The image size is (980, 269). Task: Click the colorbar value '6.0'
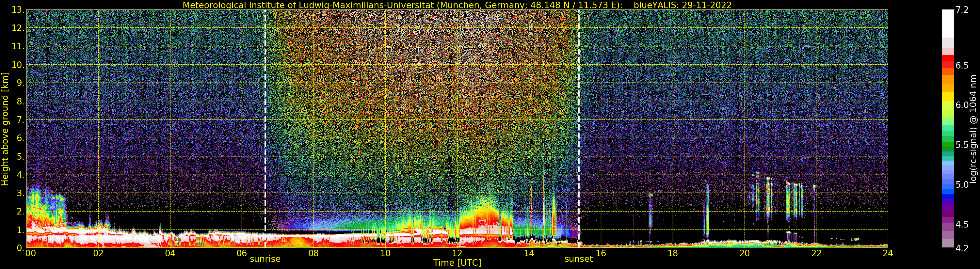pos(962,105)
